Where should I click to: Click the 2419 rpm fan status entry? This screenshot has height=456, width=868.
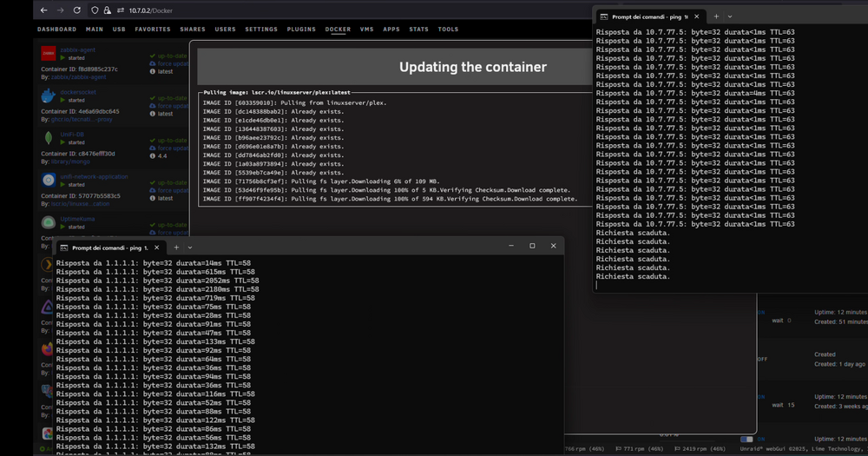point(700,449)
